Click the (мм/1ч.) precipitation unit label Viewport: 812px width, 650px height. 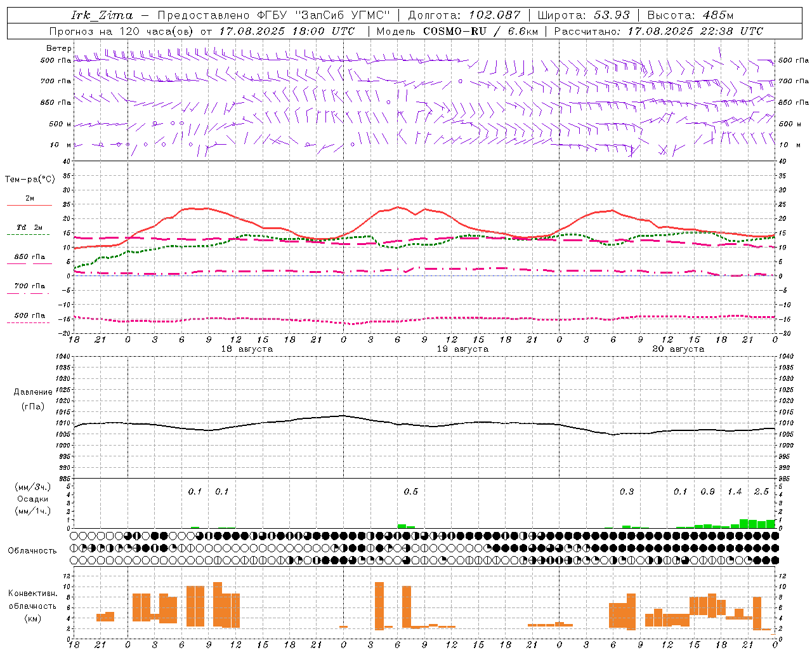[x=33, y=511]
